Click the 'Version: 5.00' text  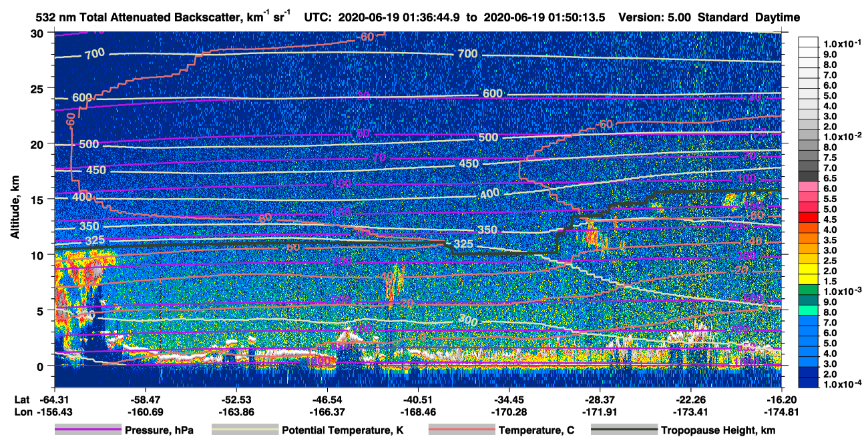656,17
